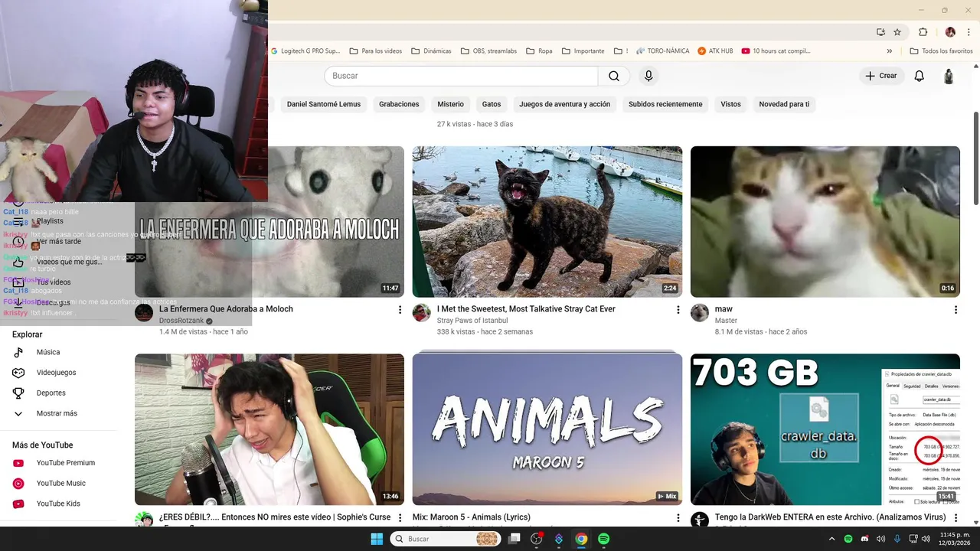Viewport: 980px width, 551px height.
Task: Click the page vertical scrollbar
Action: (x=975, y=158)
